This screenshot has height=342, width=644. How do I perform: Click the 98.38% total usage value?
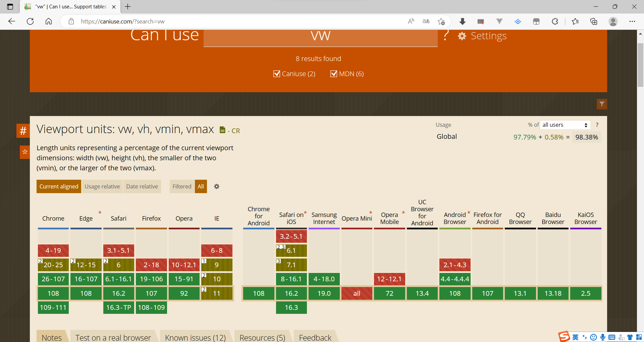pyautogui.click(x=587, y=137)
